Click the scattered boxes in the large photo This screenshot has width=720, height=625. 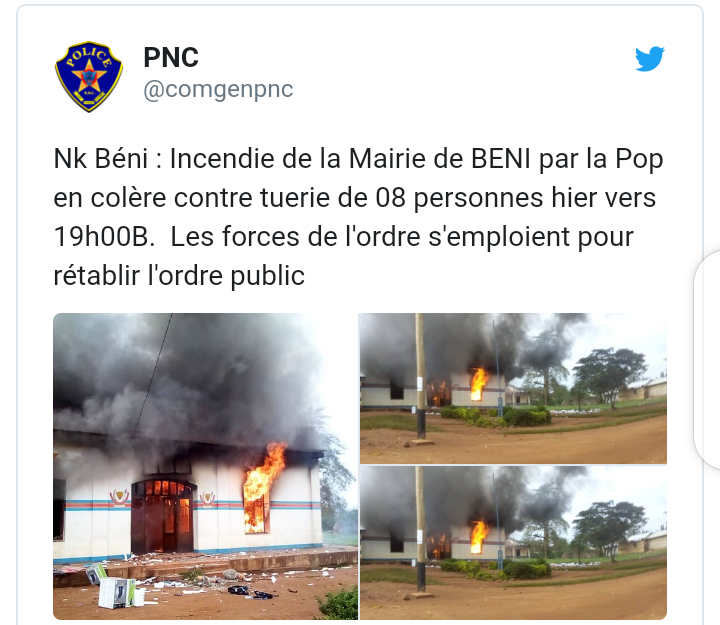pos(112,586)
